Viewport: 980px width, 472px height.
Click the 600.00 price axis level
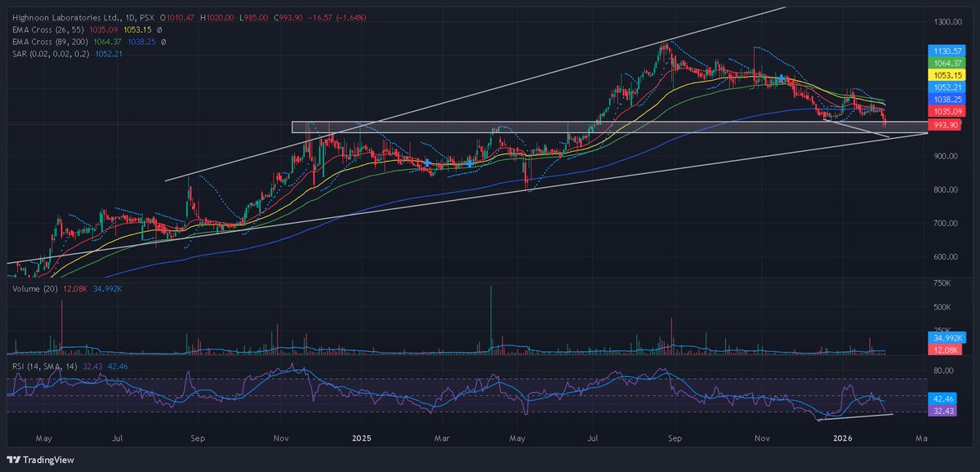click(947, 256)
